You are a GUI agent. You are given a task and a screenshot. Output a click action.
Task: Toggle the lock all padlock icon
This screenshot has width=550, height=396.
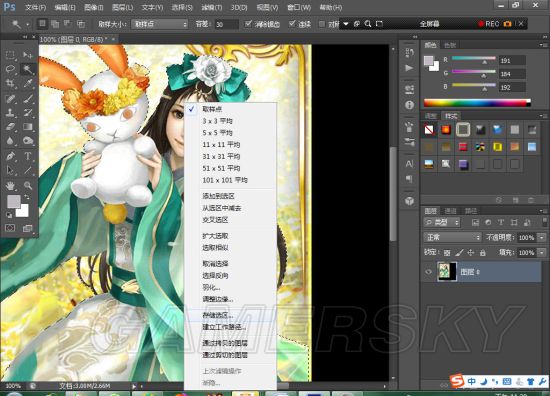click(x=483, y=253)
